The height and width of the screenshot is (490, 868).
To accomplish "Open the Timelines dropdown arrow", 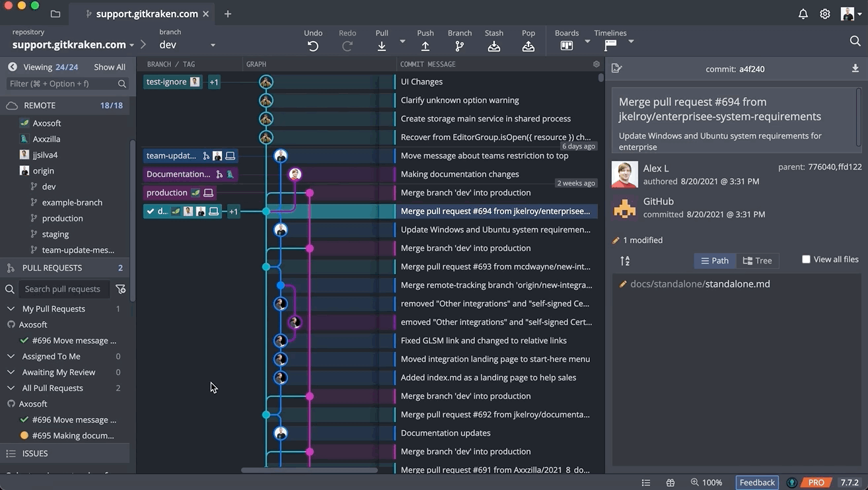I will 631,42.
